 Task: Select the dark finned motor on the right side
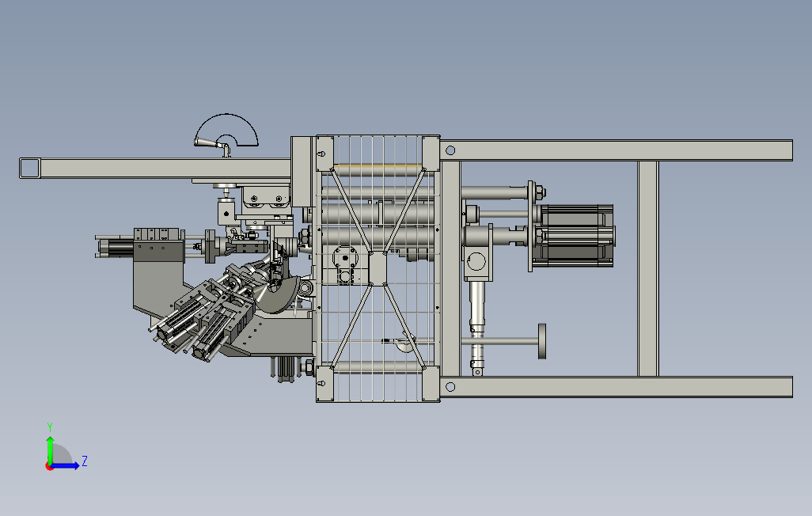click(x=575, y=237)
